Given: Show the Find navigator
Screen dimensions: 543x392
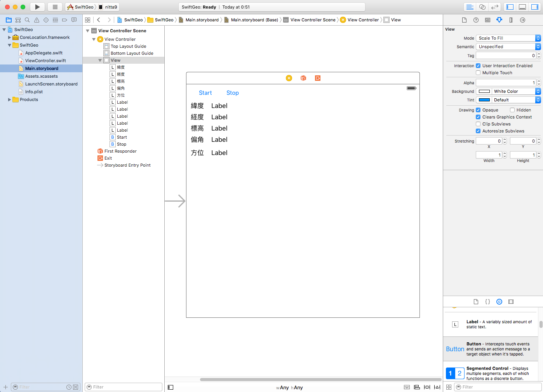Looking at the screenshot, I should [27, 20].
